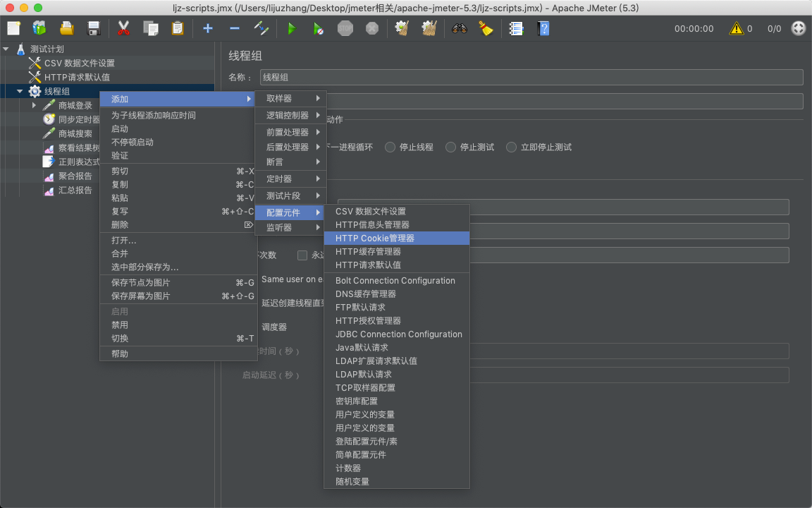
Task: Click the Collapse All minus icon
Action: coord(235,28)
